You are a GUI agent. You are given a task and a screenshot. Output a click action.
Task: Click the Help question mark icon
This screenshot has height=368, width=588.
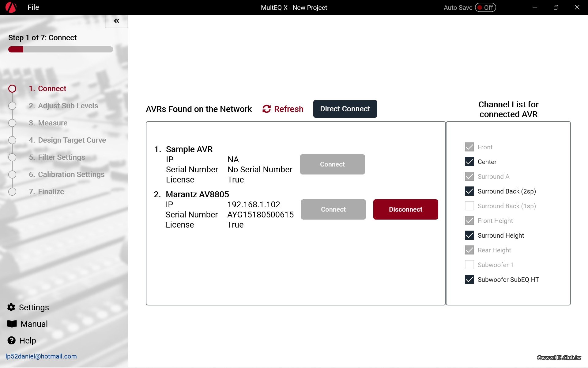click(x=12, y=340)
